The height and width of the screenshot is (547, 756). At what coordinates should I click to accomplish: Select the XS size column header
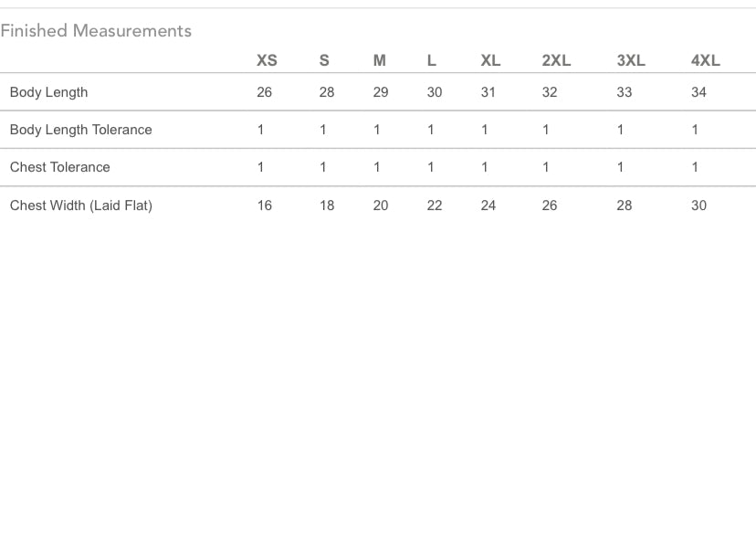click(x=267, y=60)
